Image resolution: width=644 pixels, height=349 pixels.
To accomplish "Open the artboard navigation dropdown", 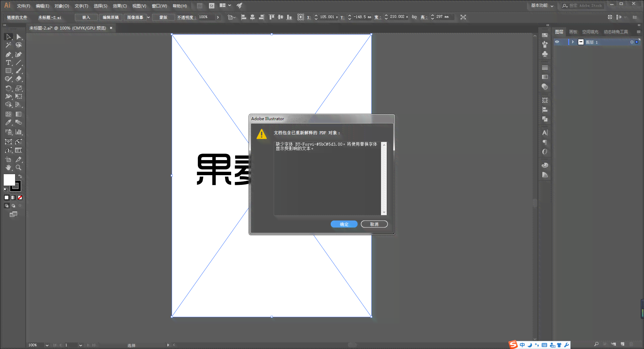I will (80, 345).
